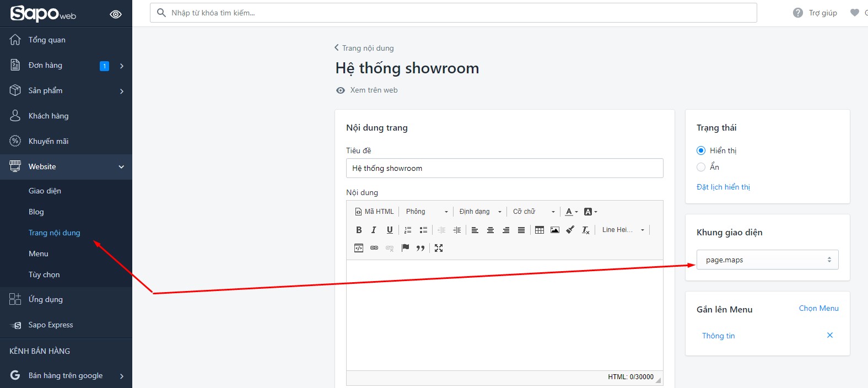Expand the Sản phẩm submenu

click(122, 91)
